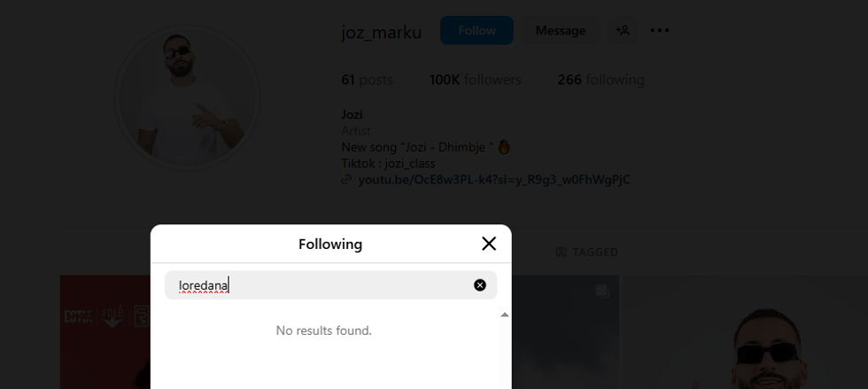Open the red post thumbnail

[105, 332]
